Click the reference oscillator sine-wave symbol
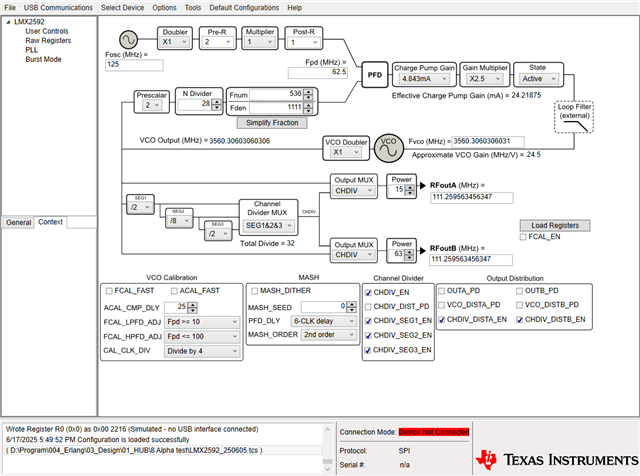This screenshot has width=640, height=476. click(128, 40)
